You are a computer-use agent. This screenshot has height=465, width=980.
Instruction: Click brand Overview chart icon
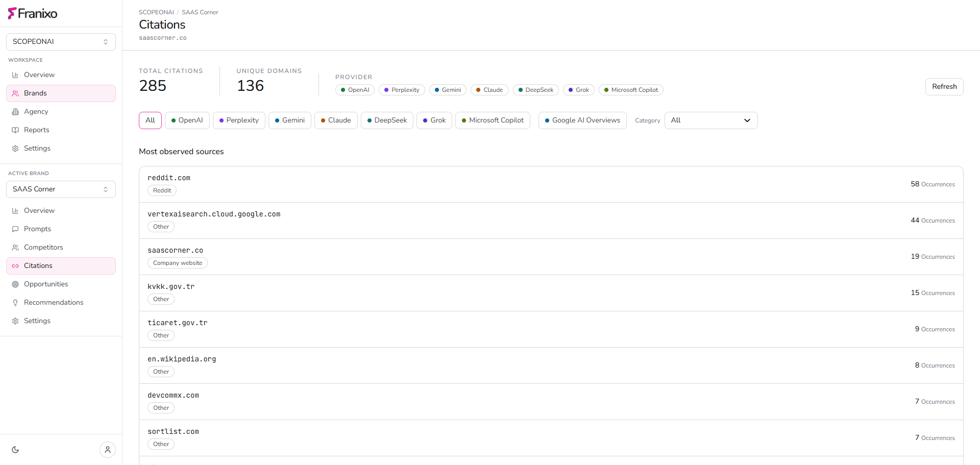tap(15, 211)
